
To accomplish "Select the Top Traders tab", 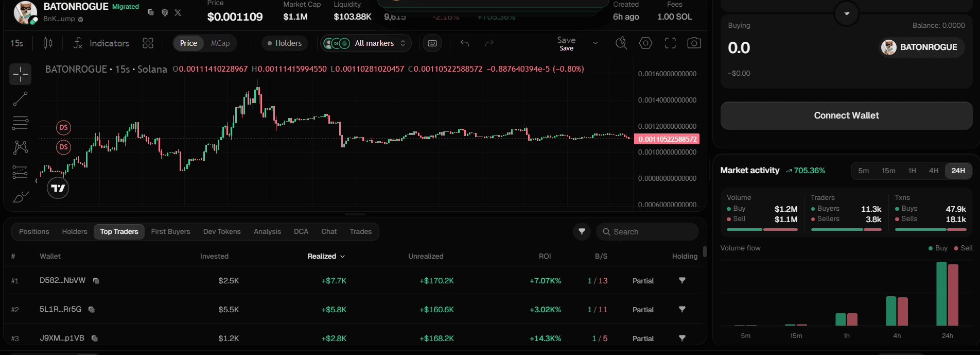I will [119, 231].
